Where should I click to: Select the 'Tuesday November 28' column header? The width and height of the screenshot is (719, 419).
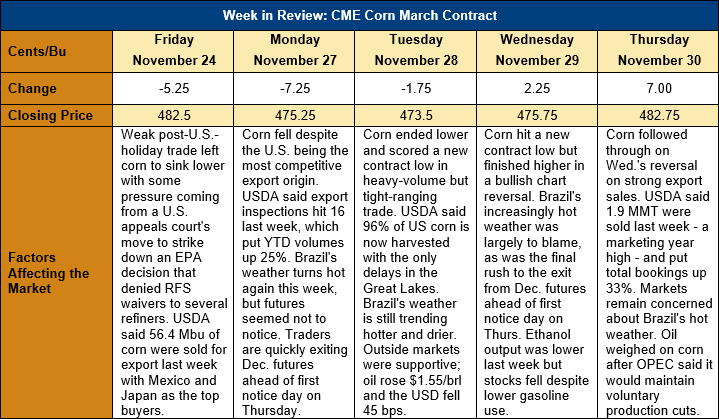tap(415, 51)
